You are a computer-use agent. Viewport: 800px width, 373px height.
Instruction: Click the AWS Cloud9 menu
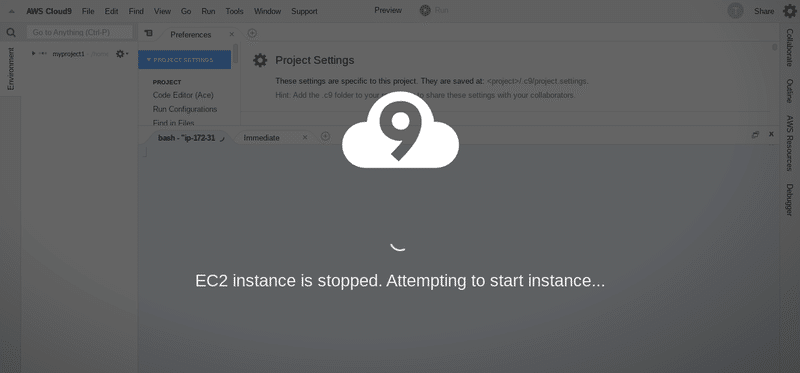(x=49, y=11)
